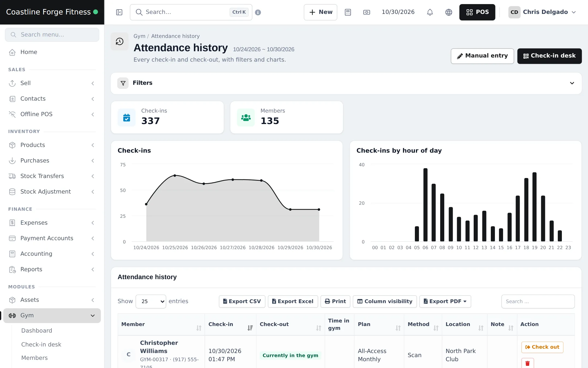
Task: Click the POS button
Action: pyautogui.click(x=477, y=12)
